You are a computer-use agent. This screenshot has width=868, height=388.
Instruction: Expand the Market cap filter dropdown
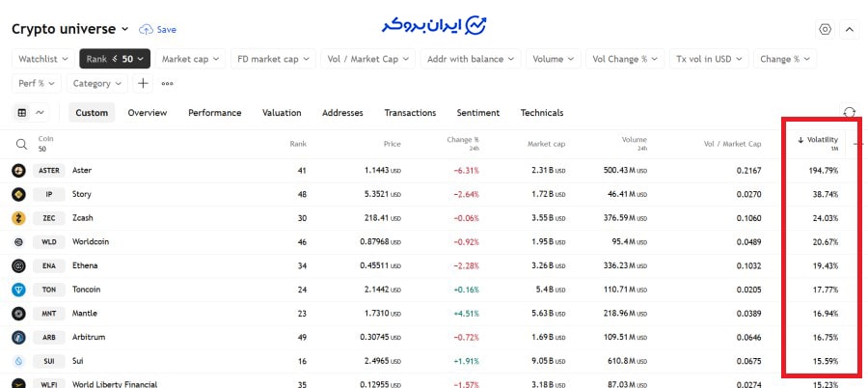[x=191, y=59]
